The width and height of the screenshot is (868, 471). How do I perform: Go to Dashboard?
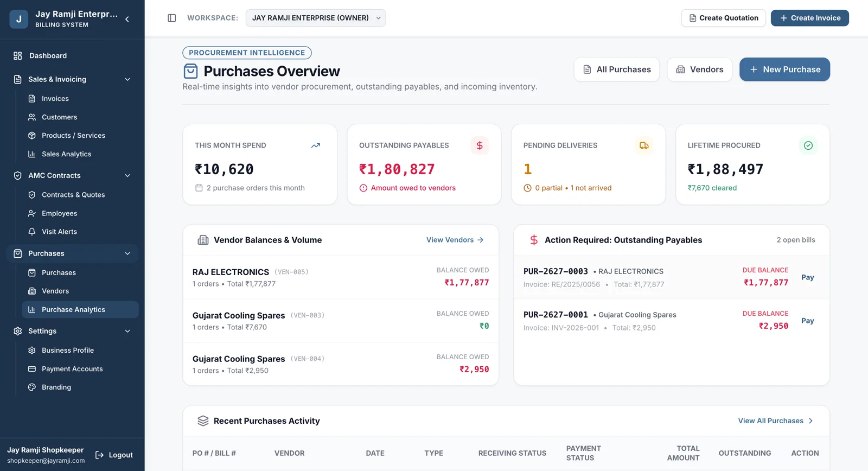72,56
